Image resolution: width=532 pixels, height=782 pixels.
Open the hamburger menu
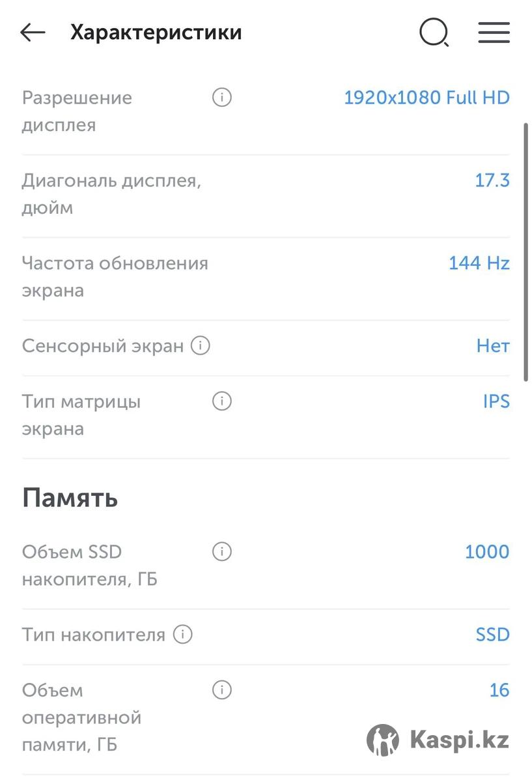(x=494, y=33)
